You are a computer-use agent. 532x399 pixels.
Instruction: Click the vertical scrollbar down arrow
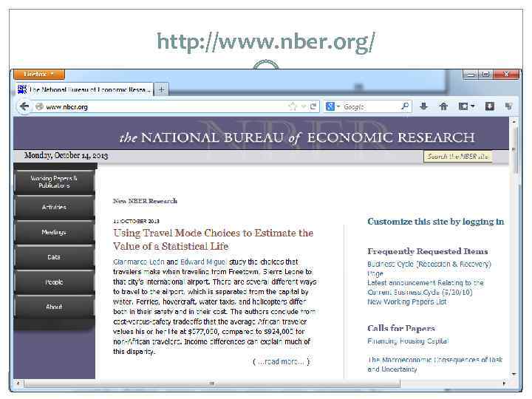(x=514, y=374)
